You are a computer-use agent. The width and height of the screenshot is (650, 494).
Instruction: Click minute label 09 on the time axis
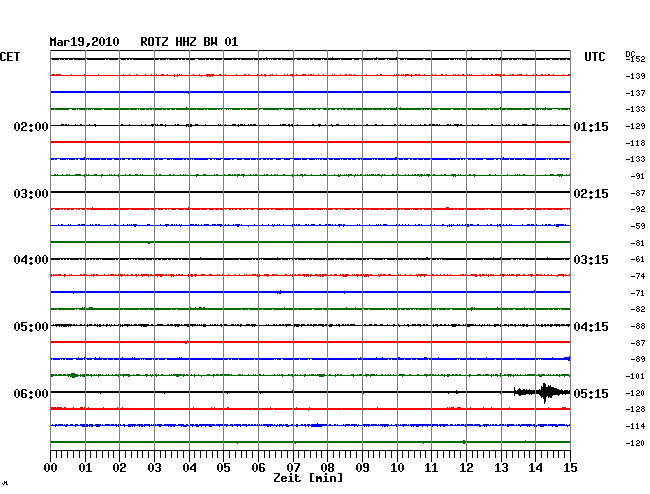tap(362, 468)
